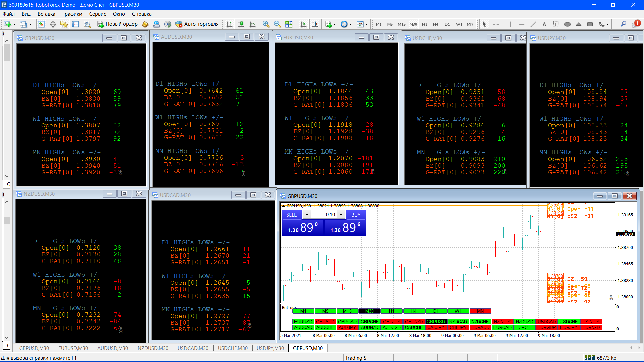This screenshot has width=644, height=362.
Task: Toggle the chart auto-scroll icon
Action: tap(303, 24)
